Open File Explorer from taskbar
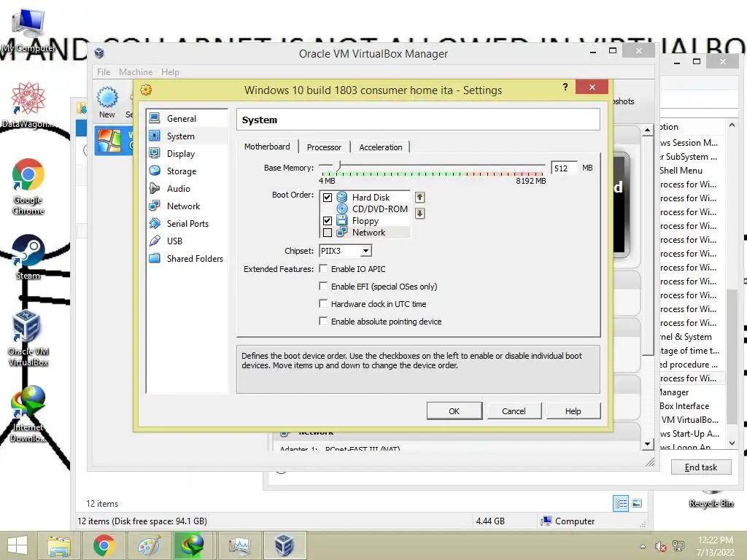747x560 pixels. tap(59, 545)
